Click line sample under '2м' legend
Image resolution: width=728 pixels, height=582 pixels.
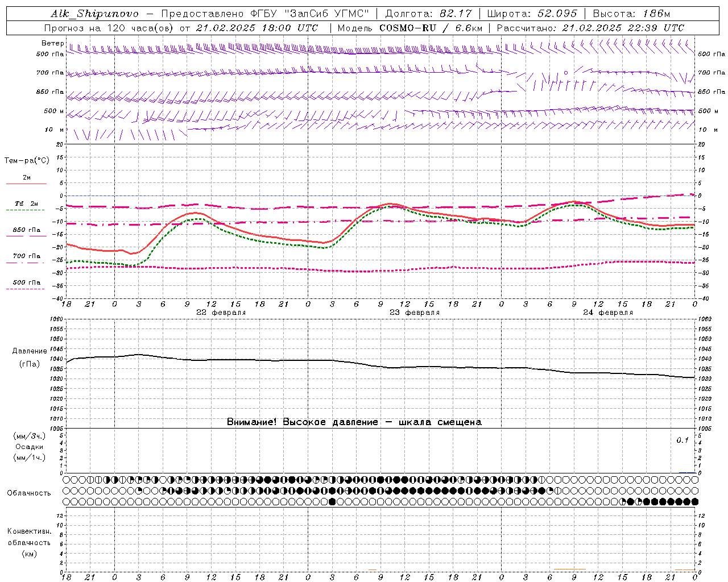[x=26, y=184]
